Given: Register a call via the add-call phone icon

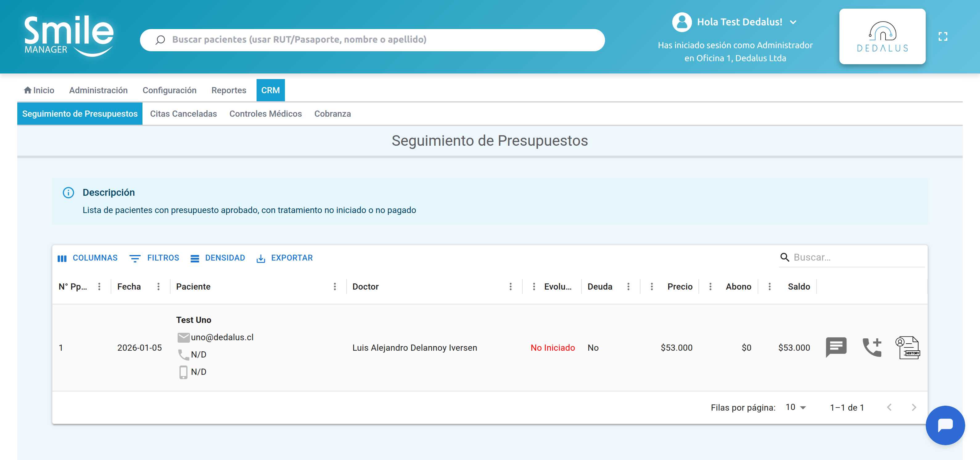Looking at the screenshot, I should [x=873, y=347].
